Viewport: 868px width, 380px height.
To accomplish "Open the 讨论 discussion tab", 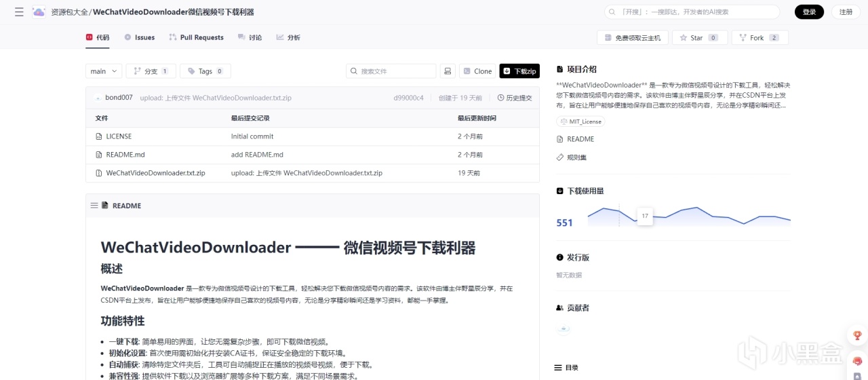I will pyautogui.click(x=250, y=37).
